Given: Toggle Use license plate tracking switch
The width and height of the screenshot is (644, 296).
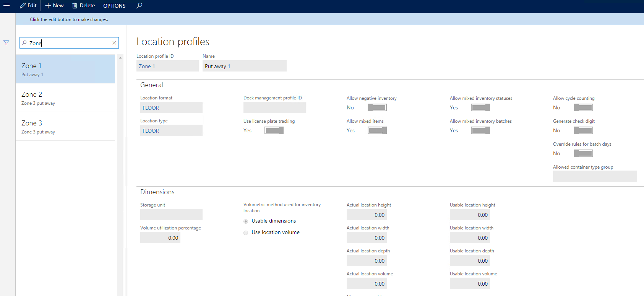Looking at the screenshot, I should pyautogui.click(x=274, y=130).
